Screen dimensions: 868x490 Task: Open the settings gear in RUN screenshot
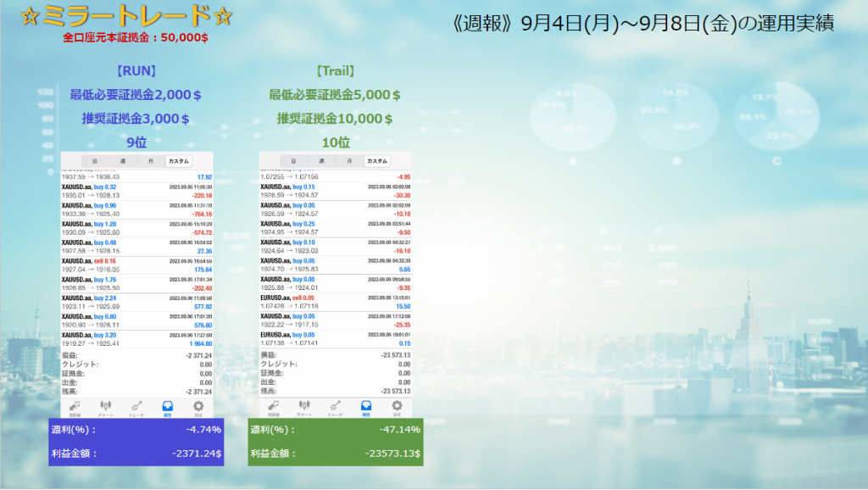coord(198,408)
